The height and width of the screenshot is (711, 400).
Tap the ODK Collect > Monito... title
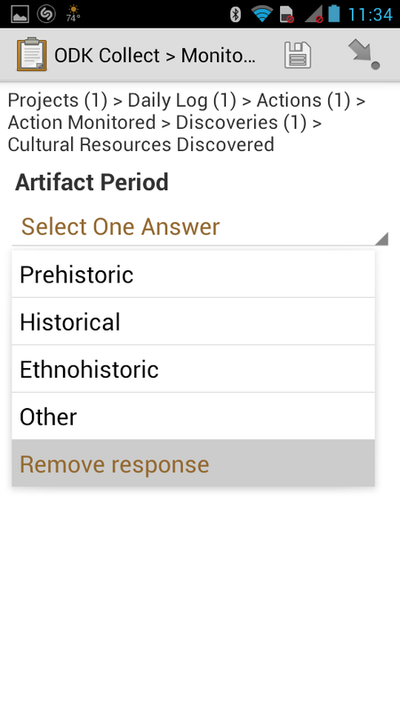(155, 56)
